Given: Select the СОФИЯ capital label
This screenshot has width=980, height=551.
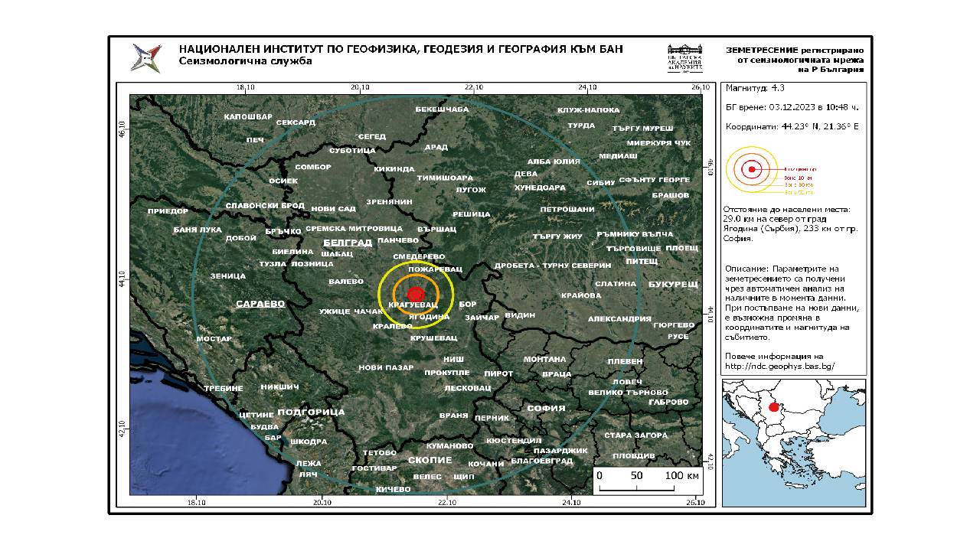Looking at the screenshot, I should tap(545, 409).
